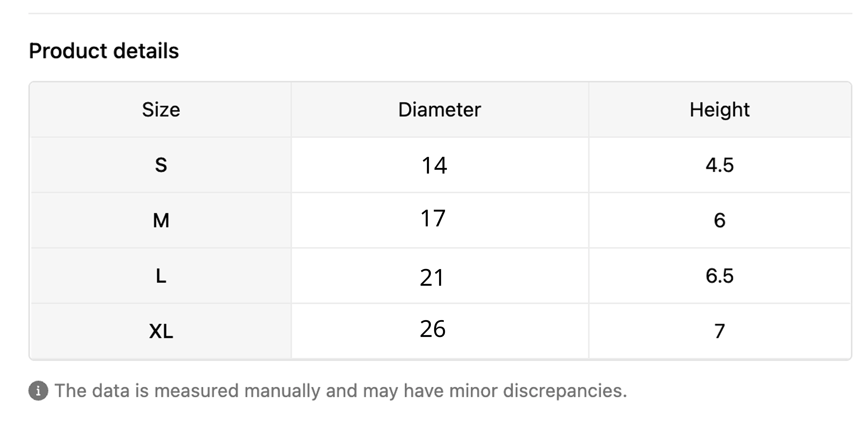Click the info icon beside the measurement note
The width and height of the screenshot is (868, 429).
pyautogui.click(x=38, y=391)
